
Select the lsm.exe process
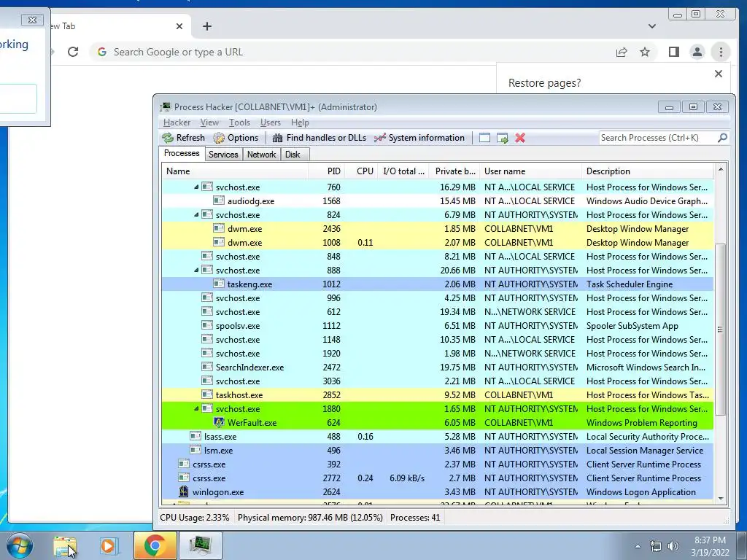[438, 450]
